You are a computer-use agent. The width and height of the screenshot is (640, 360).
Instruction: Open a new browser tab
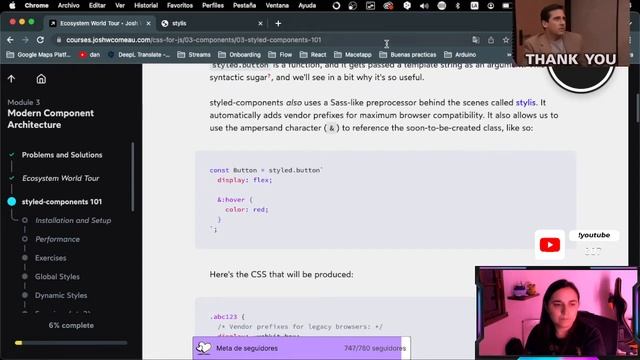(278, 23)
